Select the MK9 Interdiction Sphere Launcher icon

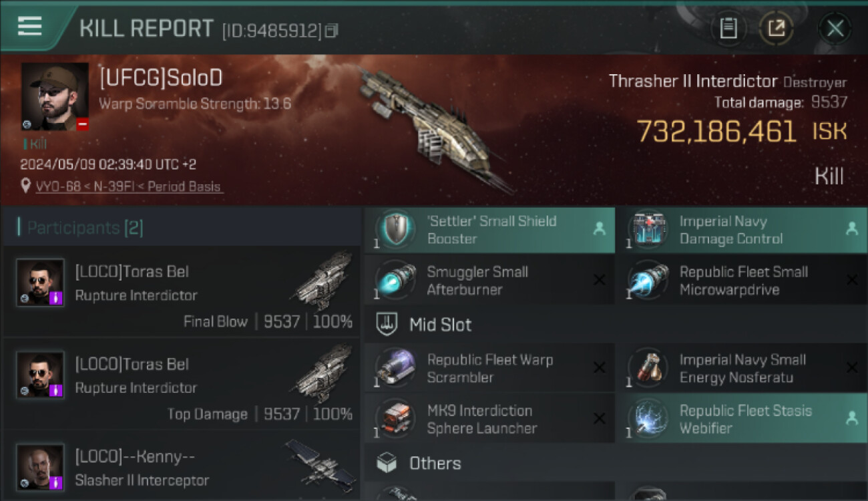click(395, 419)
